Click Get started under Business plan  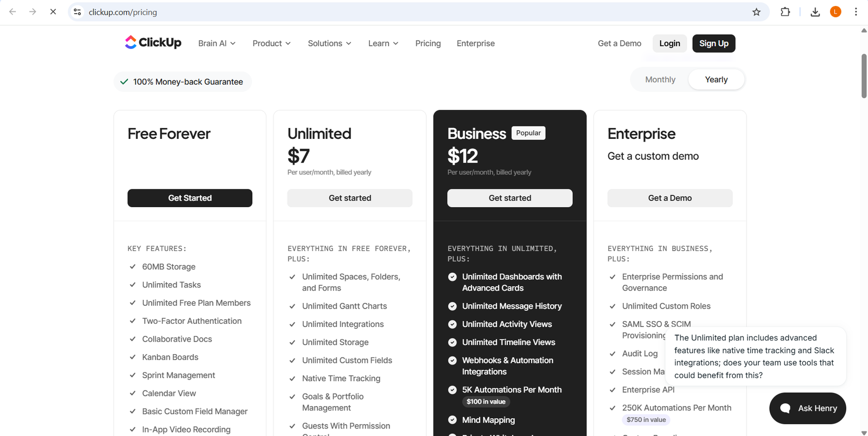tap(509, 198)
